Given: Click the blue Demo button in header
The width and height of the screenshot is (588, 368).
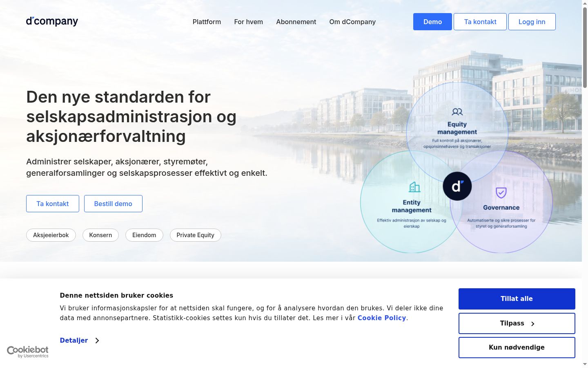Looking at the screenshot, I should point(432,22).
